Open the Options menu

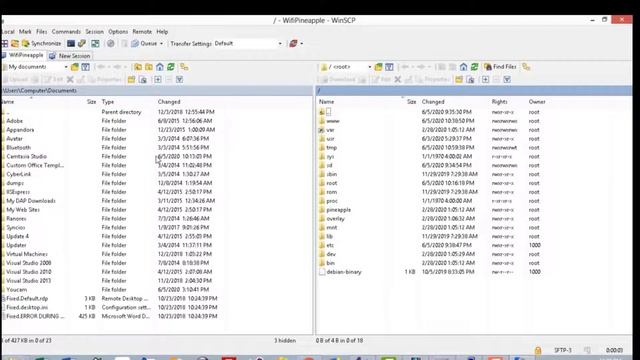point(118,31)
